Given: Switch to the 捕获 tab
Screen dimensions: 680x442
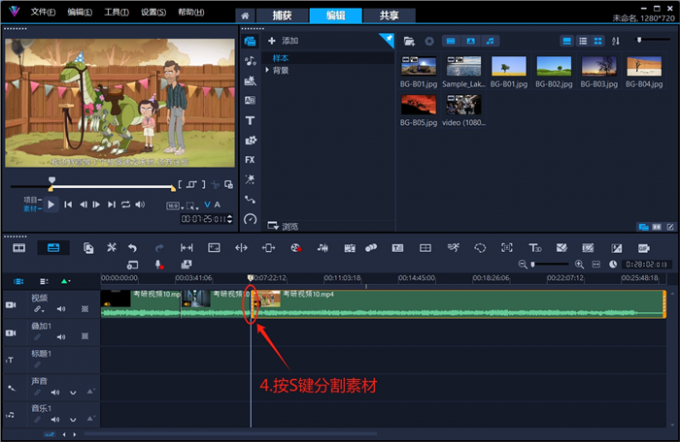Looking at the screenshot, I should tap(282, 16).
